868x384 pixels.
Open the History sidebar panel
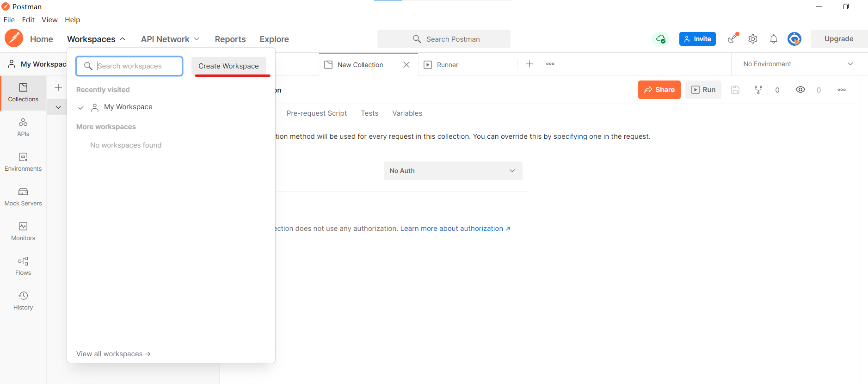click(x=23, y=301)
